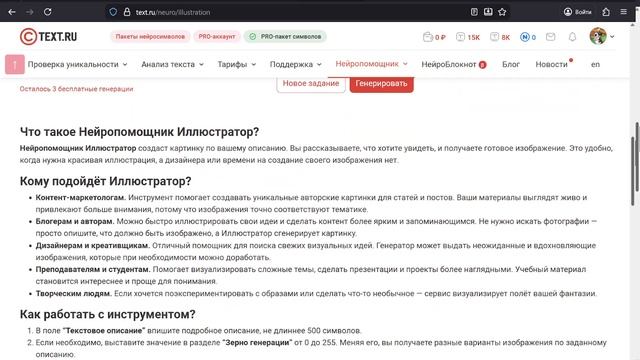Open the wallet balance 0 ₽ icon

434,37
